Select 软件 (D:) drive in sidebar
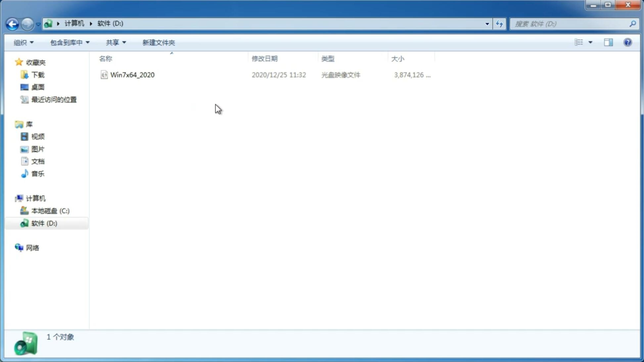 click(44, 223)
